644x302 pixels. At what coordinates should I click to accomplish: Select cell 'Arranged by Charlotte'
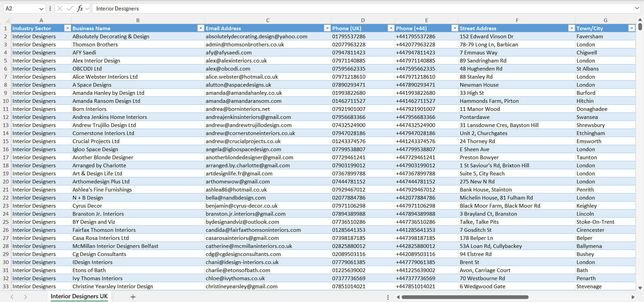[x=138, y=165]
